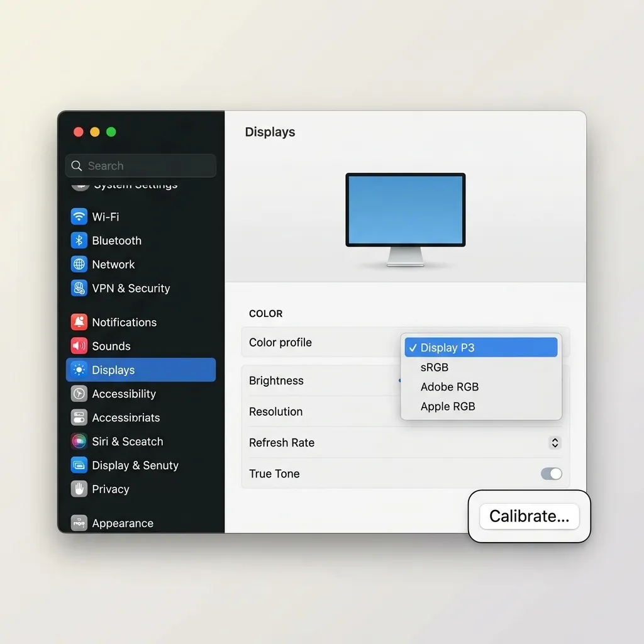The image size is (644, 644).
Task: Zoom window with green button
Action: pyautogui.click(x=111, y=132)
